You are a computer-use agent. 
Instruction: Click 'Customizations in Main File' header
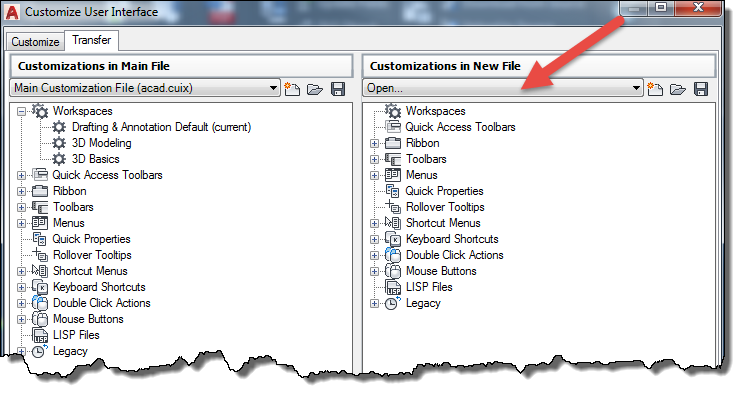(182, 66)
